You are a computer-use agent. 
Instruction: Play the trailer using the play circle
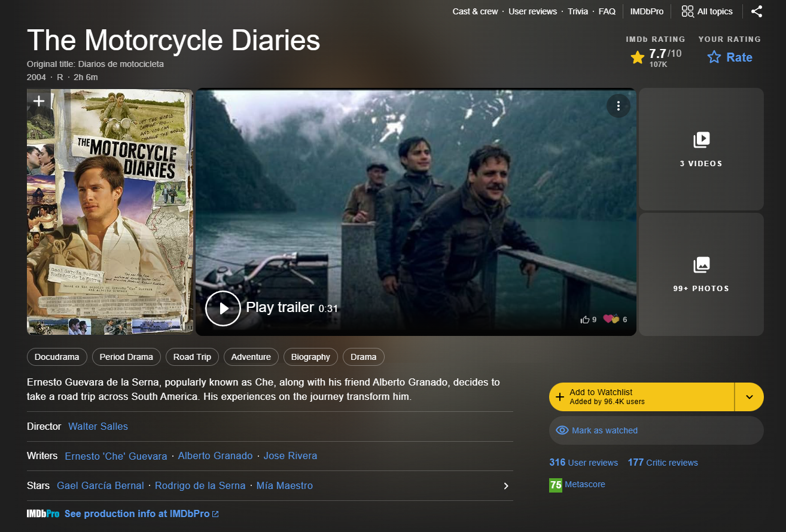coord(223,308)
